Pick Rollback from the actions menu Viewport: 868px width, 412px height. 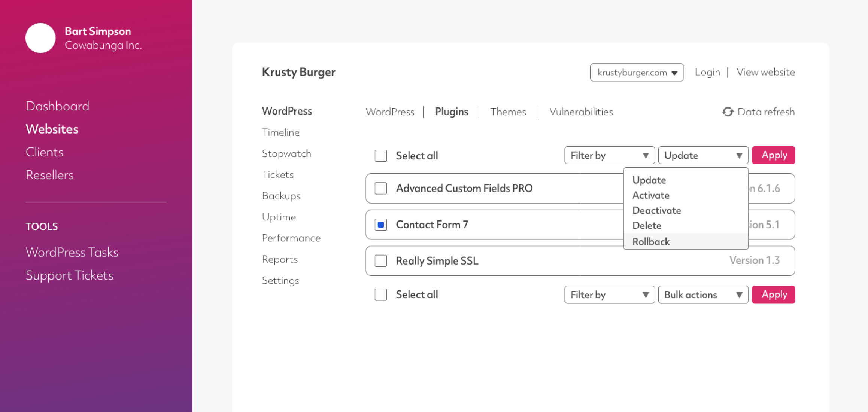[686, 241]
